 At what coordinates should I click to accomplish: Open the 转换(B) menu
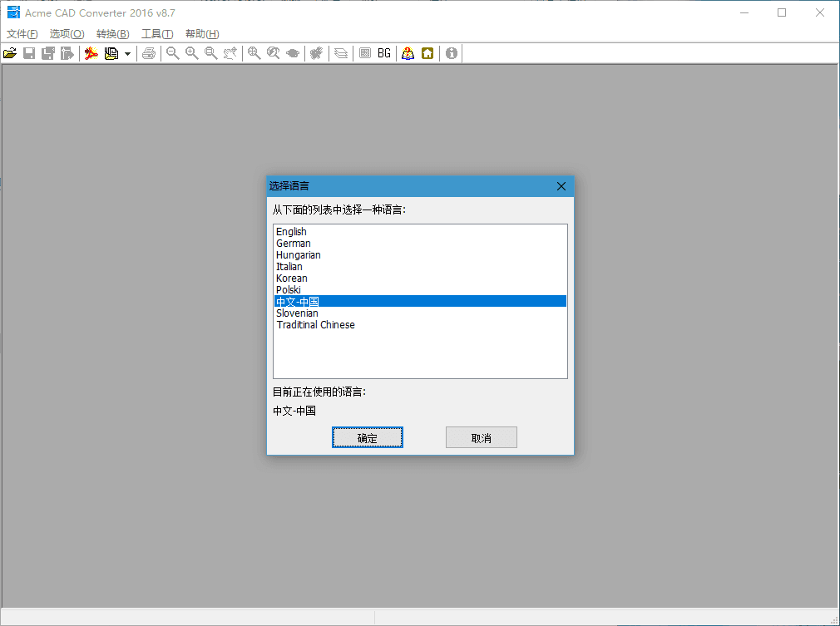click(x=112, y=34)
